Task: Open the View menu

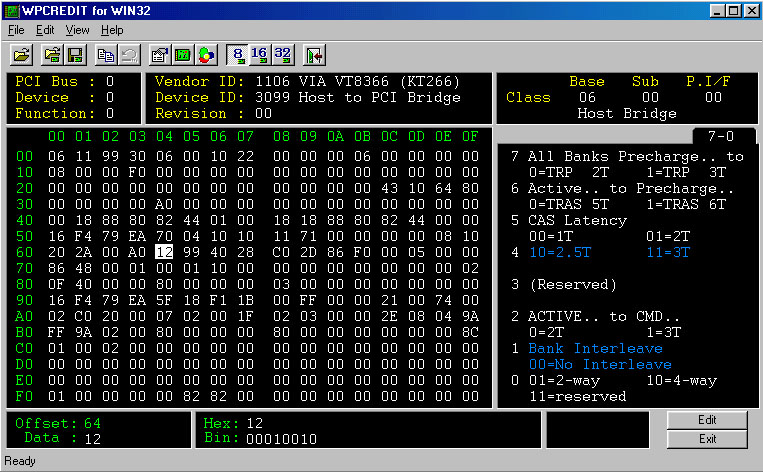Action: point(77,30)
